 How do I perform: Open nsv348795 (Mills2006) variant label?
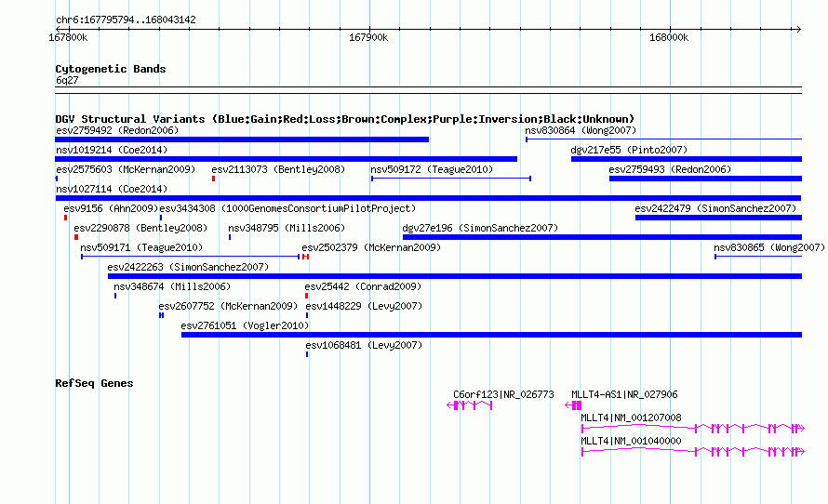[x=287, y=228]
